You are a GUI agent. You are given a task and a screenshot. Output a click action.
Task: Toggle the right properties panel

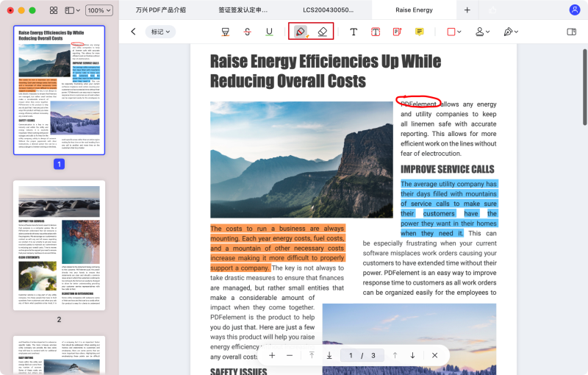click(572, 32)
